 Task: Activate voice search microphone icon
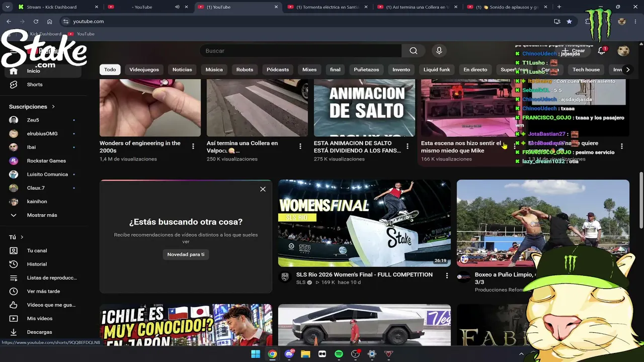point(439,51)
